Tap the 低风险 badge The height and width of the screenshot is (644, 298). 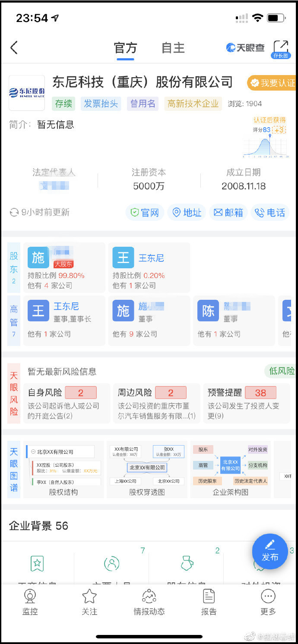[281, 371]
